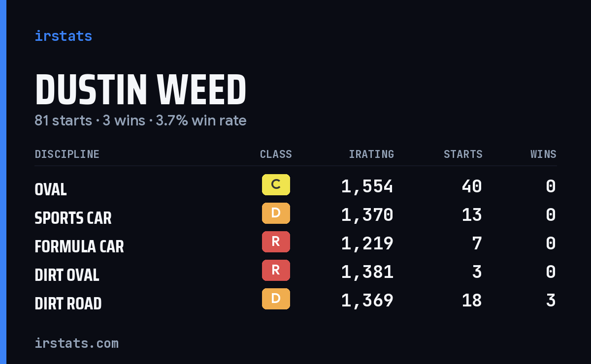This screenshot has width=591, height=364.
Task: Click the orange D badge for Sports Car
Action: pyautogui.click(x=276, y=213)
